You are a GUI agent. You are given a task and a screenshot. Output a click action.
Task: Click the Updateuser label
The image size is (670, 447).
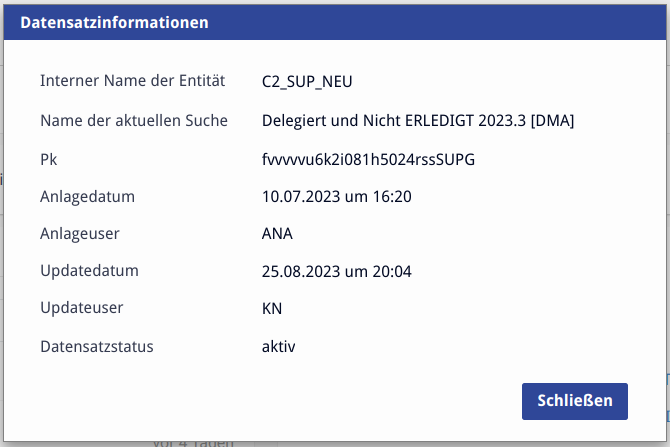pos(82,309)
